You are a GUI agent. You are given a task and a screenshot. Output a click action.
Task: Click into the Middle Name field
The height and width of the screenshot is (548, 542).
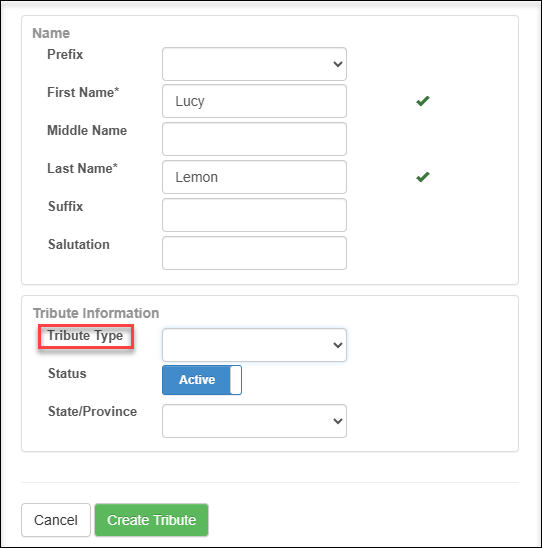[254, 139]
